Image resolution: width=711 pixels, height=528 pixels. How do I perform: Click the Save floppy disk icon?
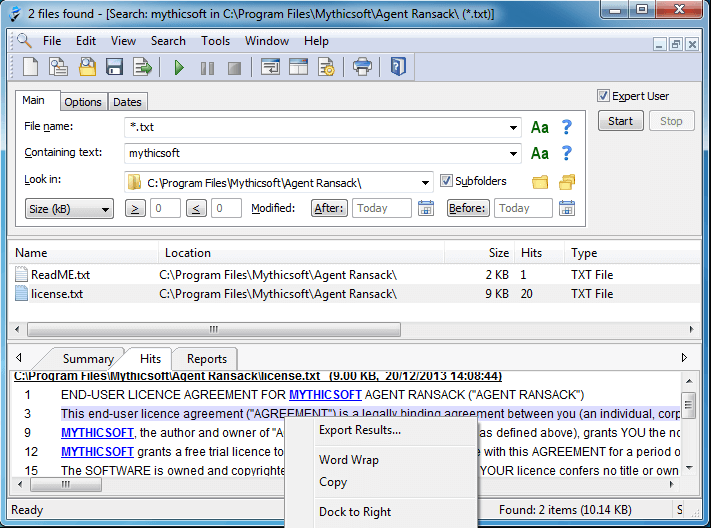click(x=114, y=67)
